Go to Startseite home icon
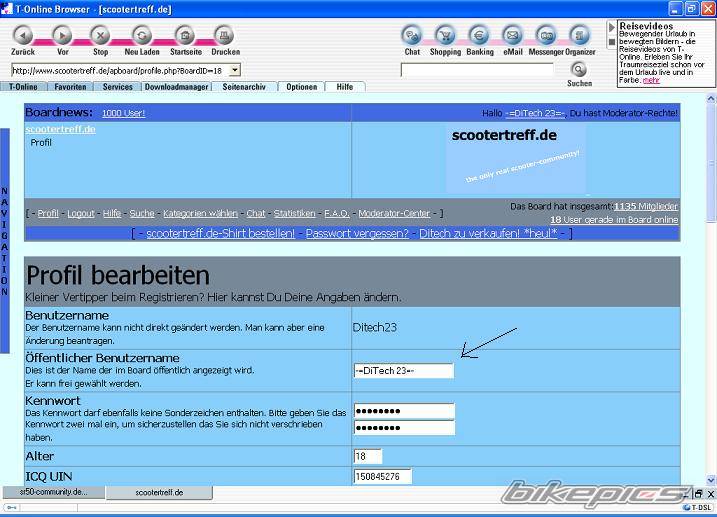The height and width of the screenshot is (517, 717). [x=185, y=35]
